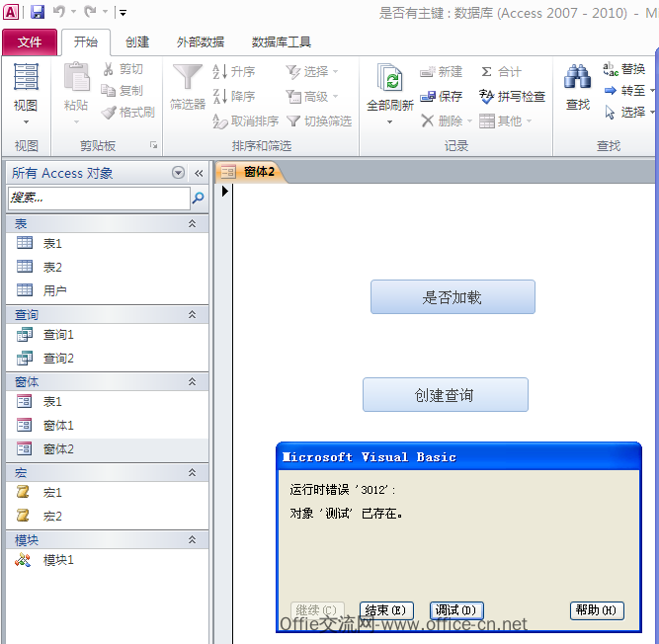The width and height of the screenshot is (659, 644).
Task: Switch to the 数据库工具 ribbon tab
Action: 282,42
